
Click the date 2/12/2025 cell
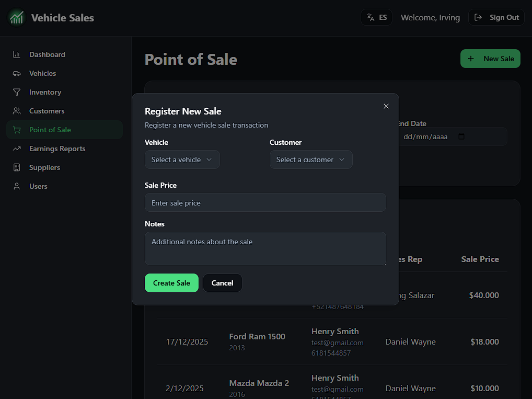tap(184, 388)
